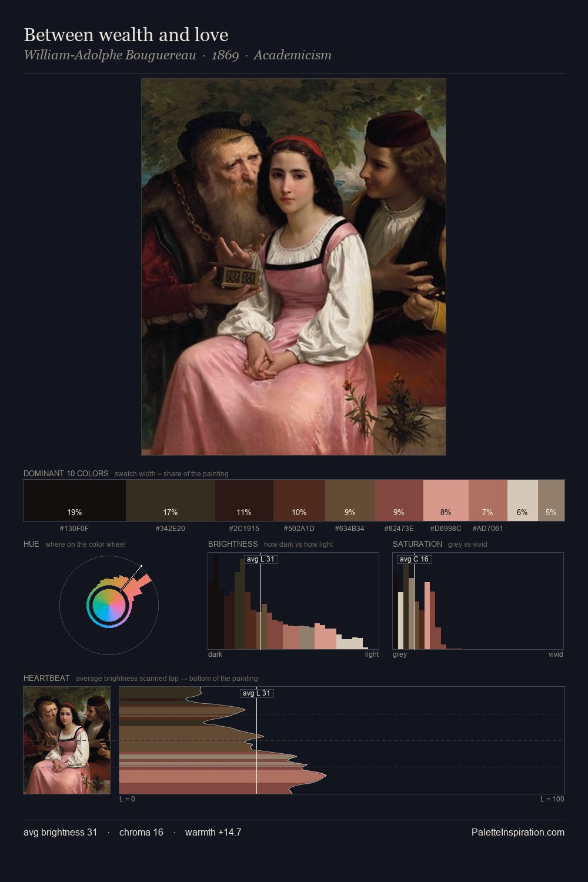The image size is (588, 882).
Task: Click the 'chroma 16' footer stat
Action: coord(141,832)
